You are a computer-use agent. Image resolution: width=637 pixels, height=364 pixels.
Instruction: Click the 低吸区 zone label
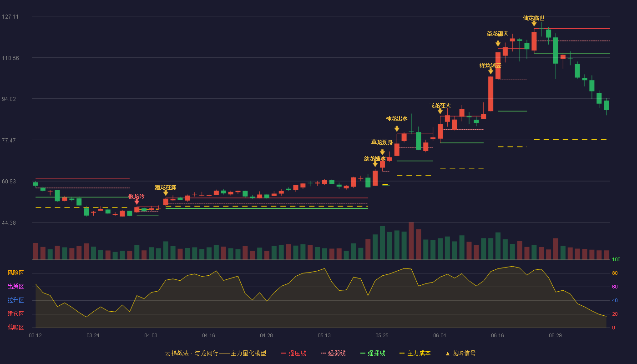tap(15, 327)
